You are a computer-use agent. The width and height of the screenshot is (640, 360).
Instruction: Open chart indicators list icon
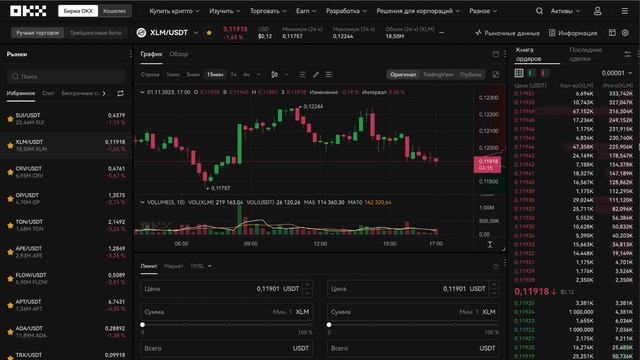(302, 75)
